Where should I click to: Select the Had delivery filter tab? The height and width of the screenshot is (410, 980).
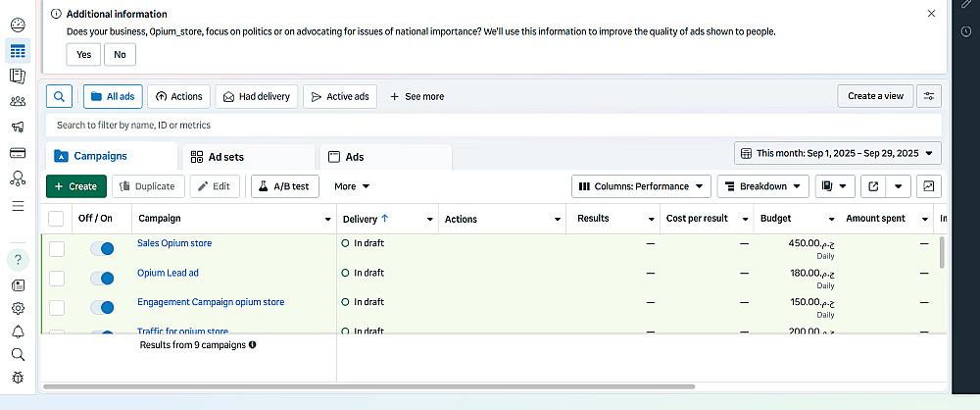[x=256, y=96]
